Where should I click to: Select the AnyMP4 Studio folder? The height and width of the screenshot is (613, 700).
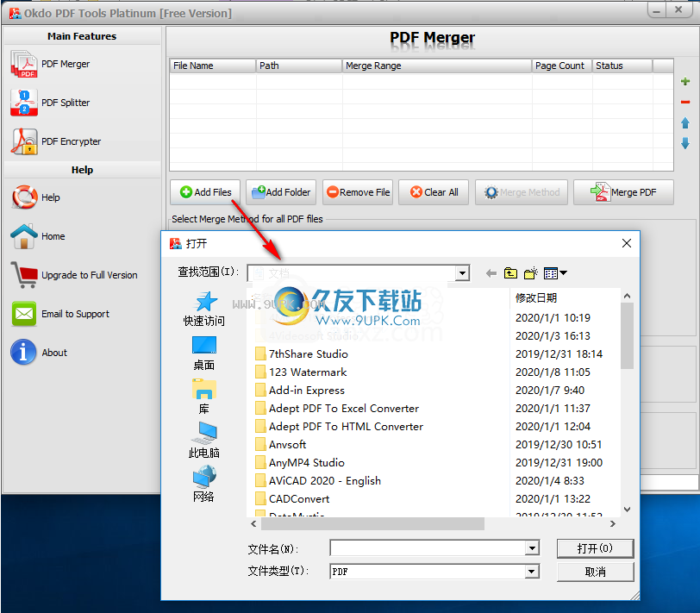[x=300, y=462]
